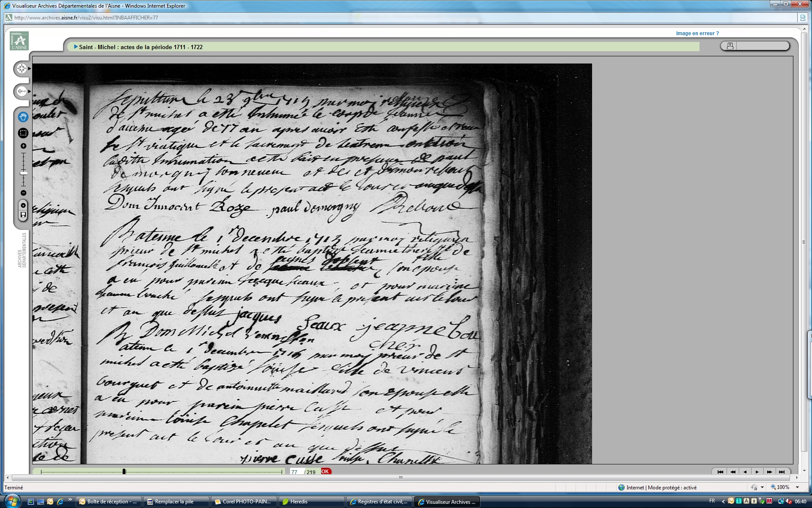The width and height of the screenshot is (812, 508).
Task: Jump to last page of register
Action: tap(782, 472)
